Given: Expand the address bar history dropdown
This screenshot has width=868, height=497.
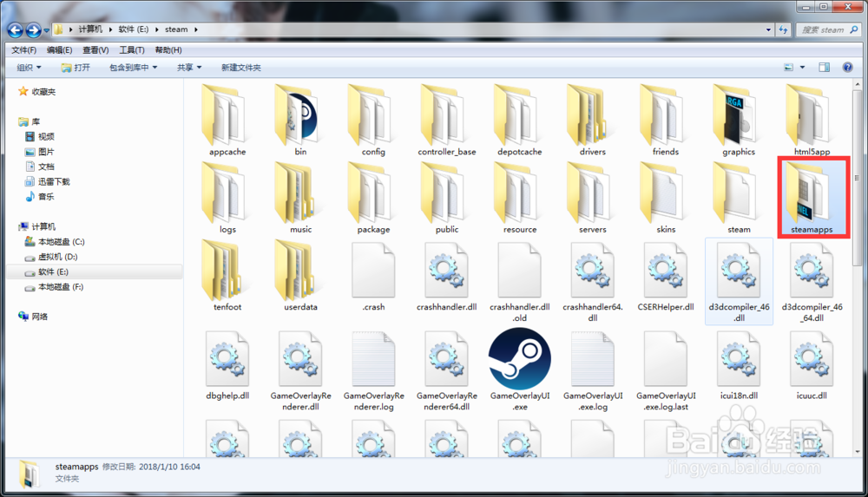Looking at the screenshot, I should click(768, 29).
